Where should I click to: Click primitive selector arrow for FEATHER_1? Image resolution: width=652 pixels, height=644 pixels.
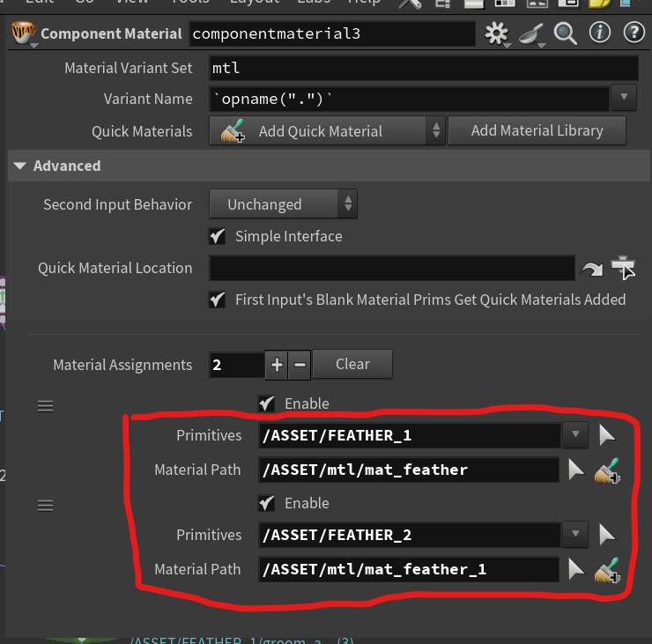[x=607, y=435]
